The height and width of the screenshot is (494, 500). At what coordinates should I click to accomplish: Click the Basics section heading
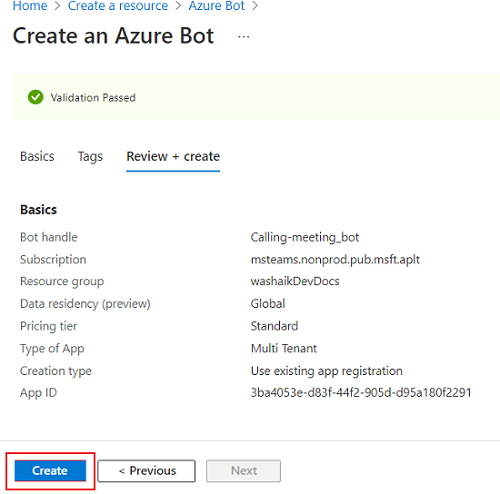pos(38,210)
